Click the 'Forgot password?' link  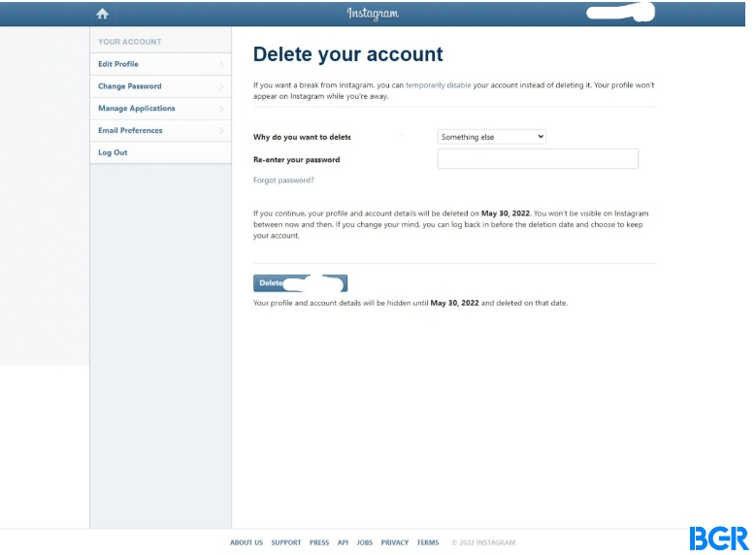283,180
